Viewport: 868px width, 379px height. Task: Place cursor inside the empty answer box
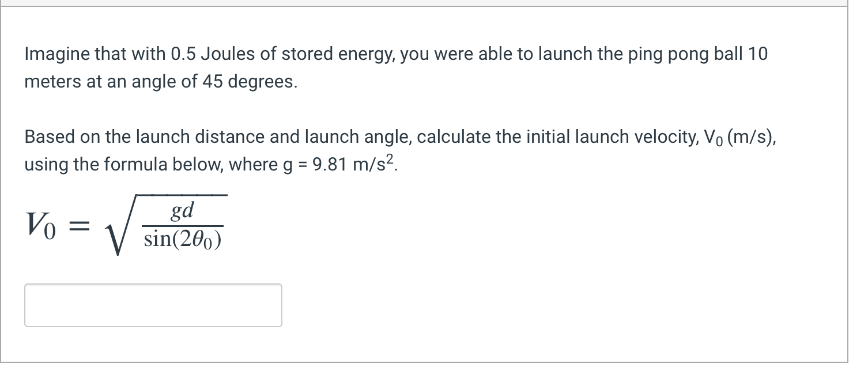tap(153, 305)
